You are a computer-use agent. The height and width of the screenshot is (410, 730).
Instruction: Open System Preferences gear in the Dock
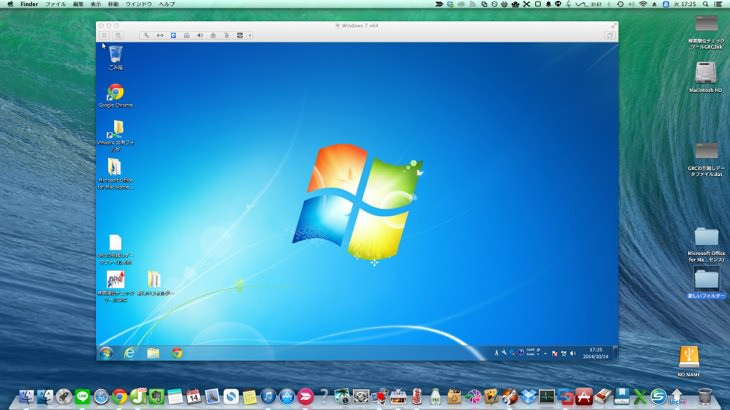[361, 397]
